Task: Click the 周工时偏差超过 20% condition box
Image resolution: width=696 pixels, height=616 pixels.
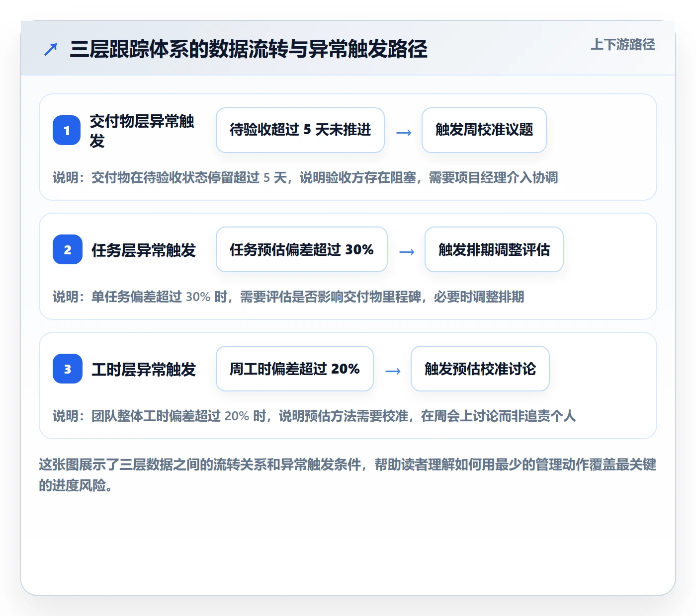Action: point(295,369)
